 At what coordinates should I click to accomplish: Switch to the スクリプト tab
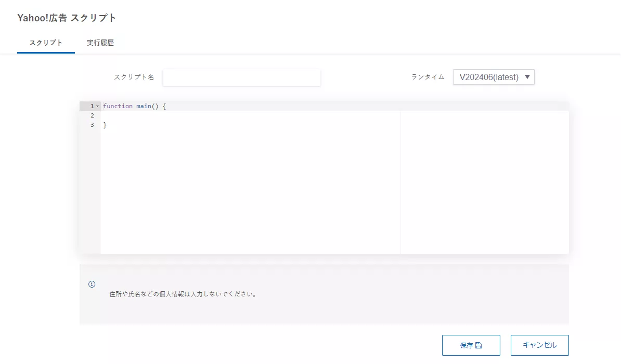coord(46,43)
